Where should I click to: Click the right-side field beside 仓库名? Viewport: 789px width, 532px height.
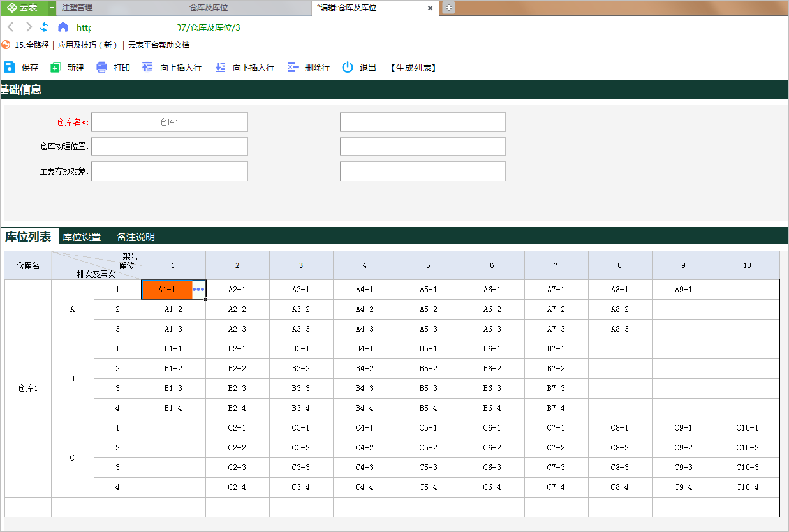pyautogui.click(x=423, y=122)
